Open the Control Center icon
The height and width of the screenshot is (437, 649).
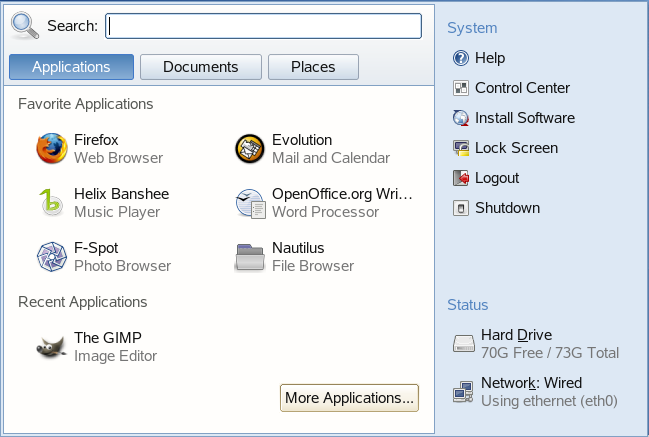click(x=461, y=88)
